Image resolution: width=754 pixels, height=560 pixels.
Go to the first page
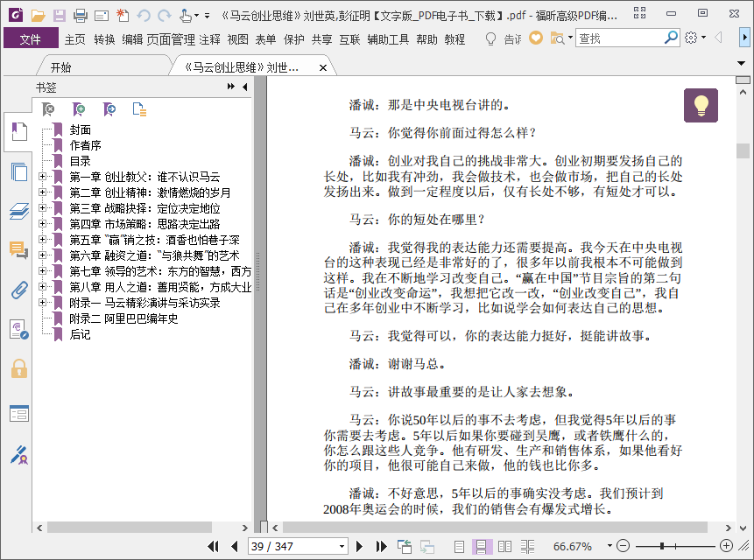click(x=213, y=546)
